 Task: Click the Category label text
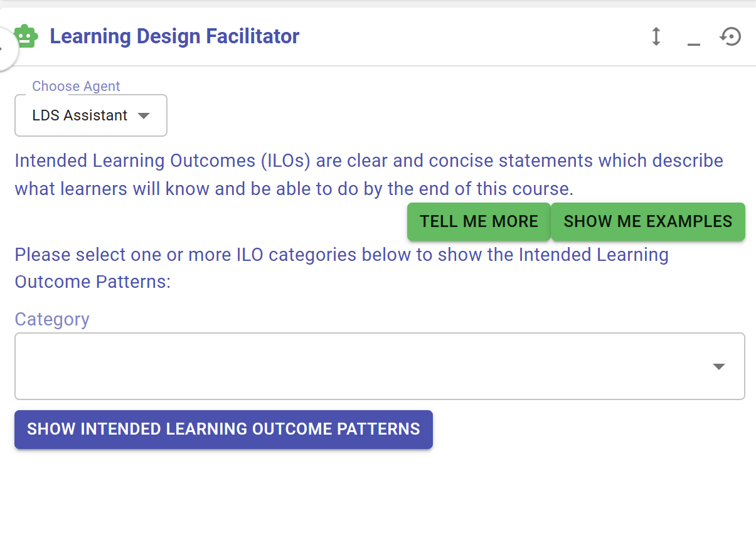coord(52,319)
